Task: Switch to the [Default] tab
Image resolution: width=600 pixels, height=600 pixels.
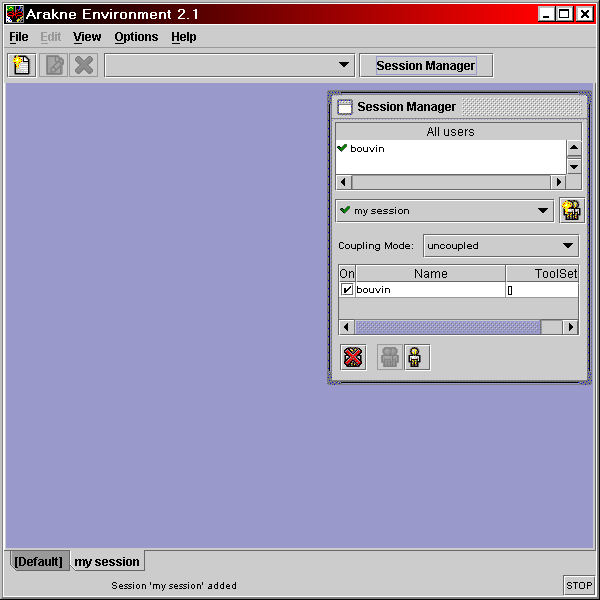Action: point(39,561)
